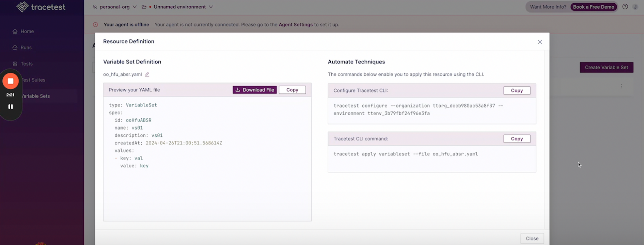Expand the personal-org organization dropdown
This screenshot has width=644, height=245.
(x=114, y=7)
